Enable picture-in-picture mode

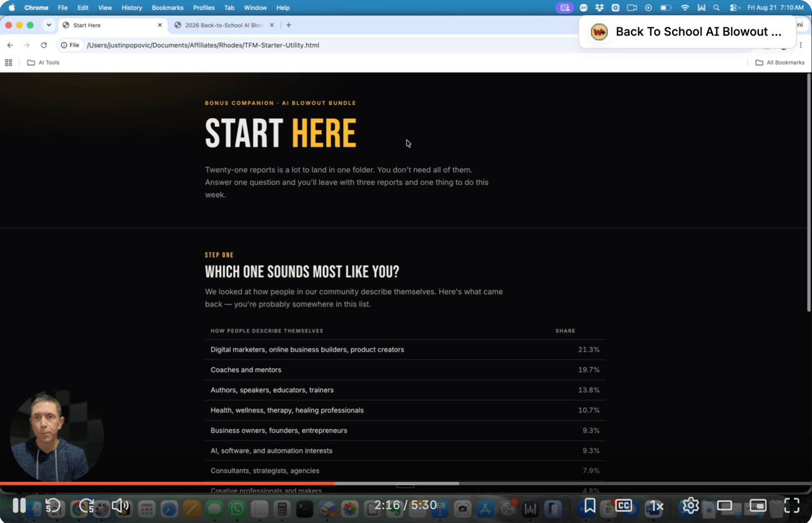(x=758, y=506)
